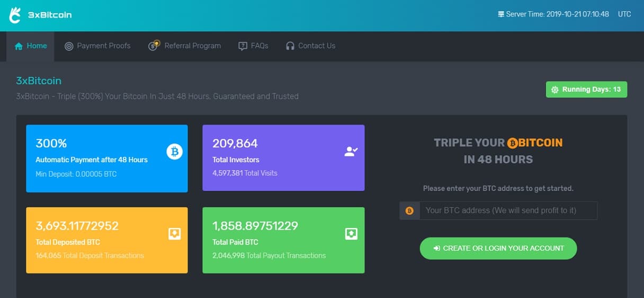This screenshot has height=298, width=644.
Task: Click the Please enter your BTC address prompt
Action: [x=498, y=188]
